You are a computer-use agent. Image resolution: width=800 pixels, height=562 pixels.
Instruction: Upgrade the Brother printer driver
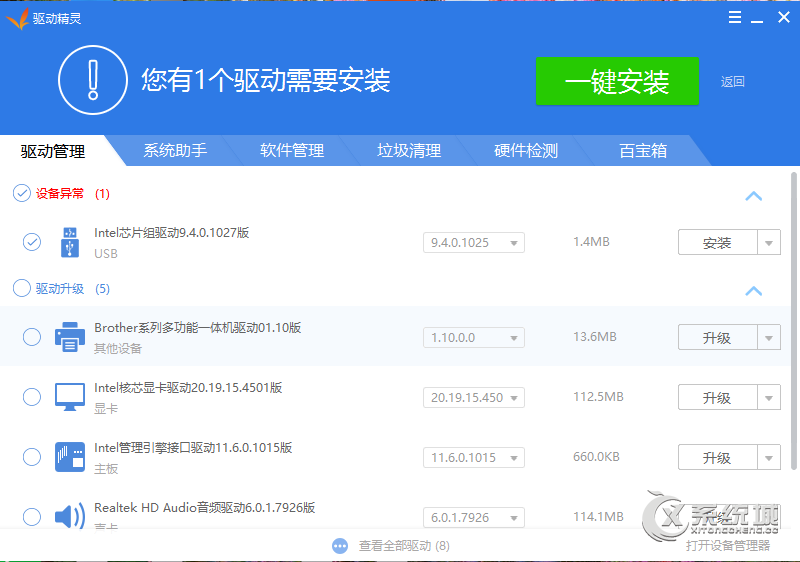point(717,338)
